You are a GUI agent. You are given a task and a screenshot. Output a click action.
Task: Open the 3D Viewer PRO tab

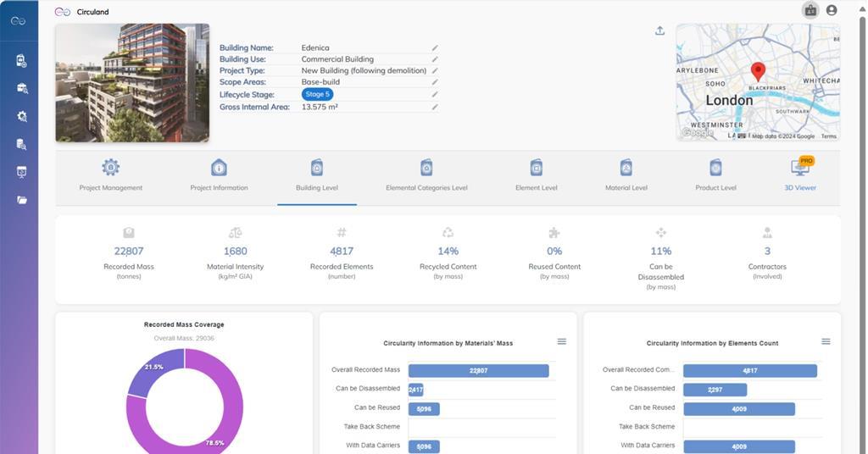click(x=799, y=176)
